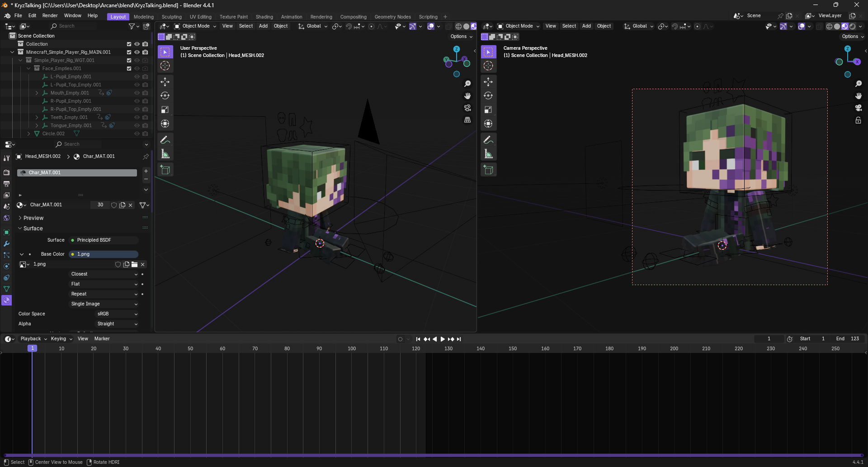Select the Cursor tool in the left viewport

tap(165, 66)
